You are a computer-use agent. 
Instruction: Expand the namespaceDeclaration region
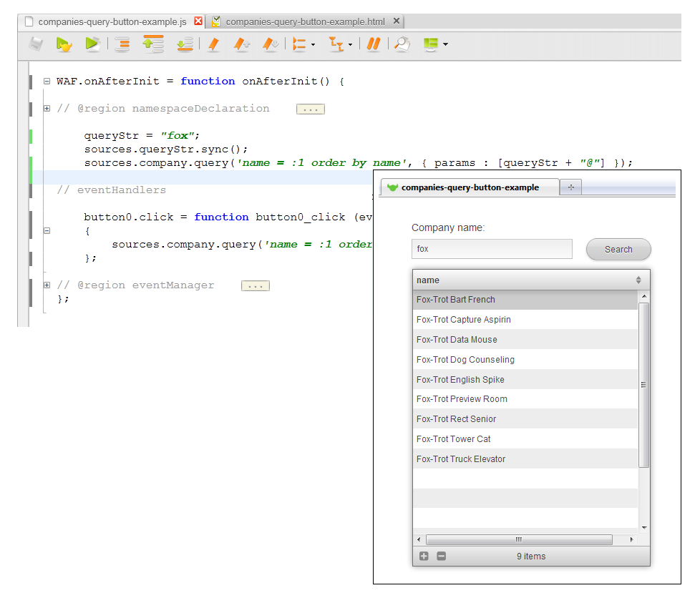point(47,109)
